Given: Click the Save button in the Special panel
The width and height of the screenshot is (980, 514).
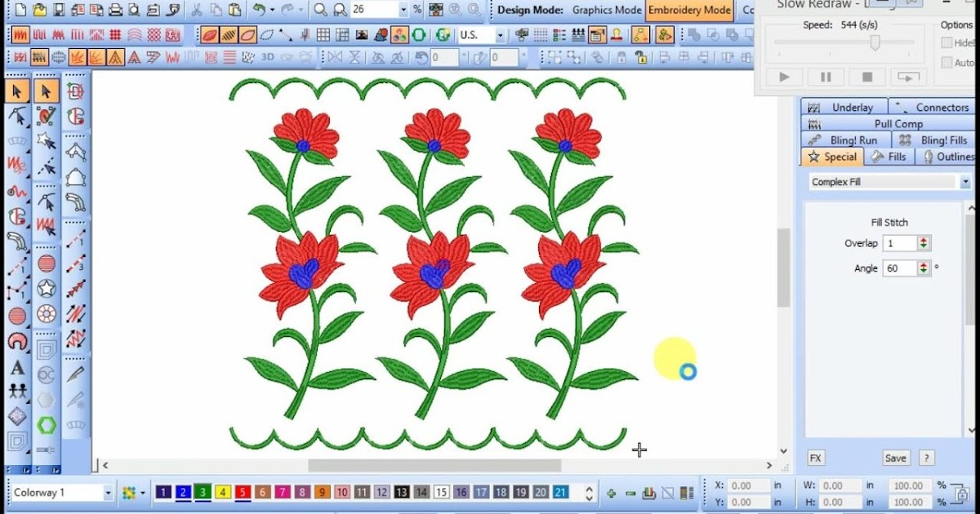Looking at the screenshot, I should (x=895, y=458).
